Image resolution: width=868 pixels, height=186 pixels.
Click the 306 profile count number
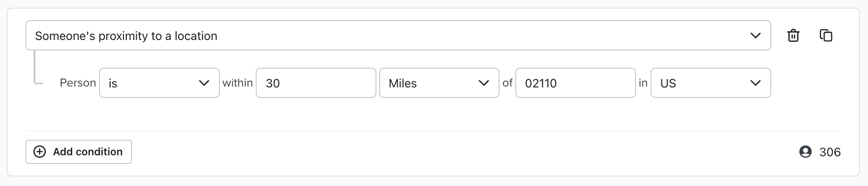[830, 153]
